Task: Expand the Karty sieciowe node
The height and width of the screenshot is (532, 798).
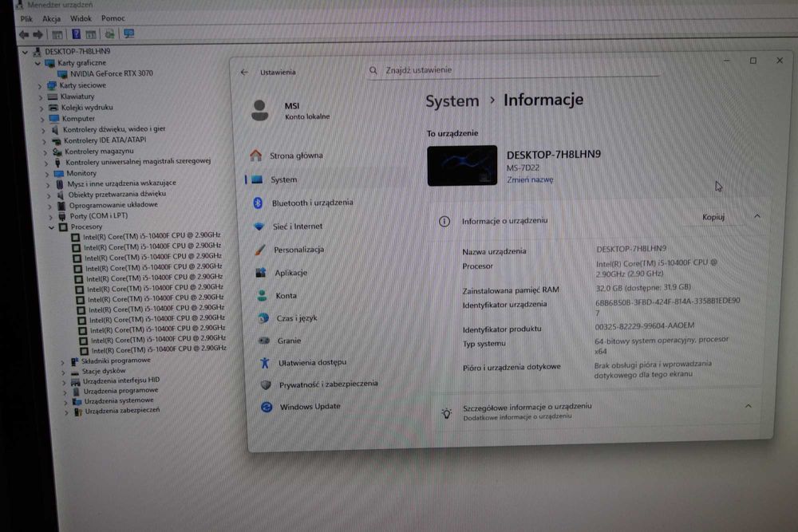Action: pos(40,86)
